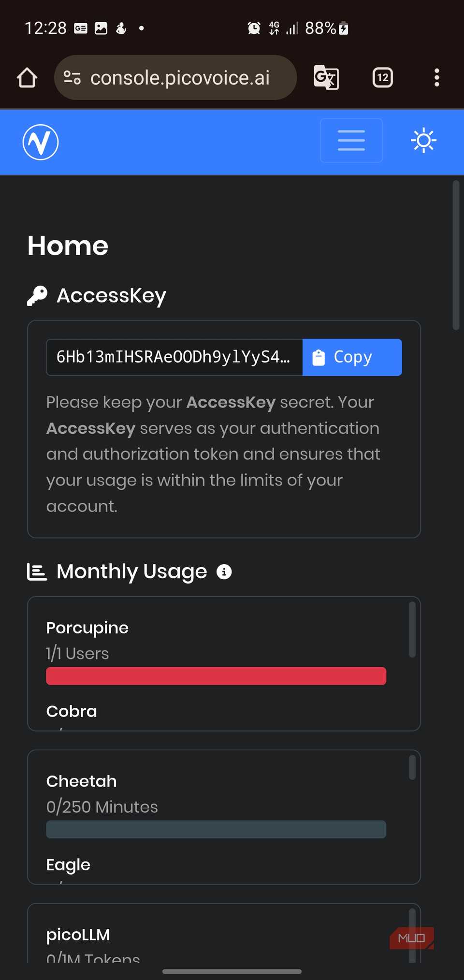Tap the site settings icon in address bar

pyautogui.click(x=72, y=77)
